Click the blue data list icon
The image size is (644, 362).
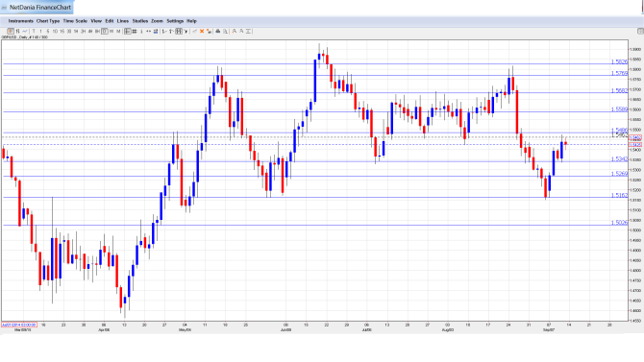click(156, 31)
